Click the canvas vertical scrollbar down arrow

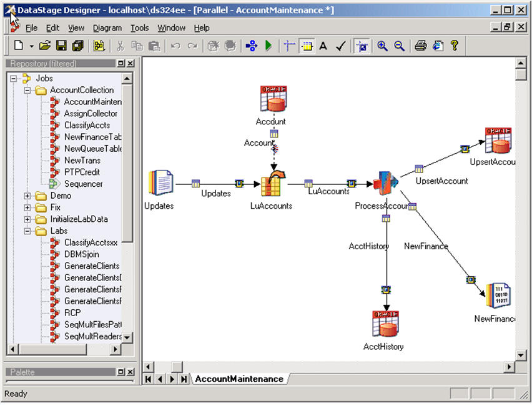pos(521,354)
